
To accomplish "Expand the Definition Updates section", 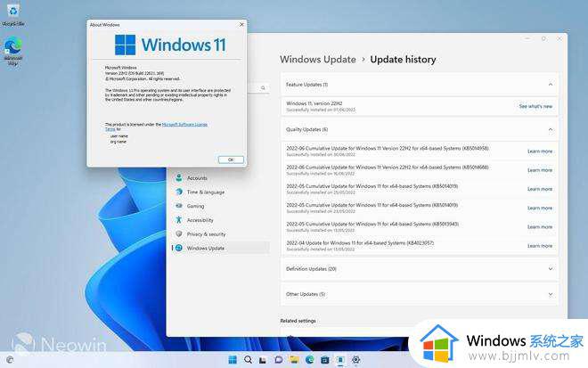I will pos(550,269).
